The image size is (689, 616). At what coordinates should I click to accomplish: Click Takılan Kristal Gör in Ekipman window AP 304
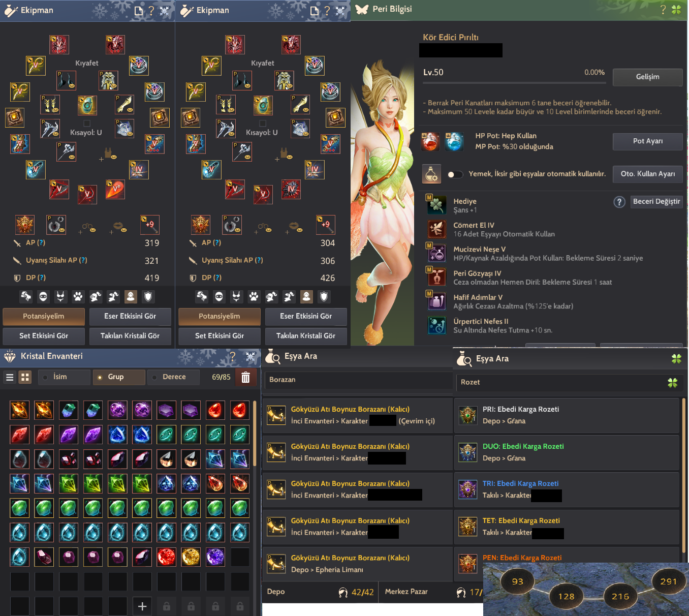306,336
